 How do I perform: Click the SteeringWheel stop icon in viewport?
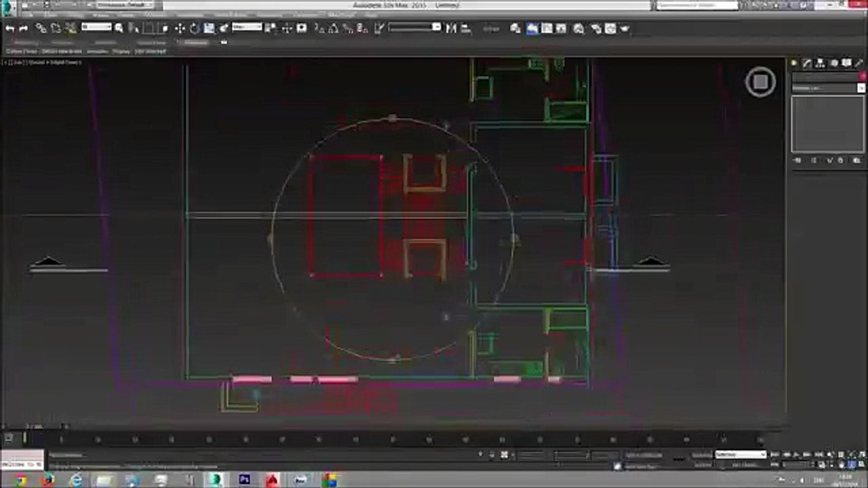click(760, 83)
